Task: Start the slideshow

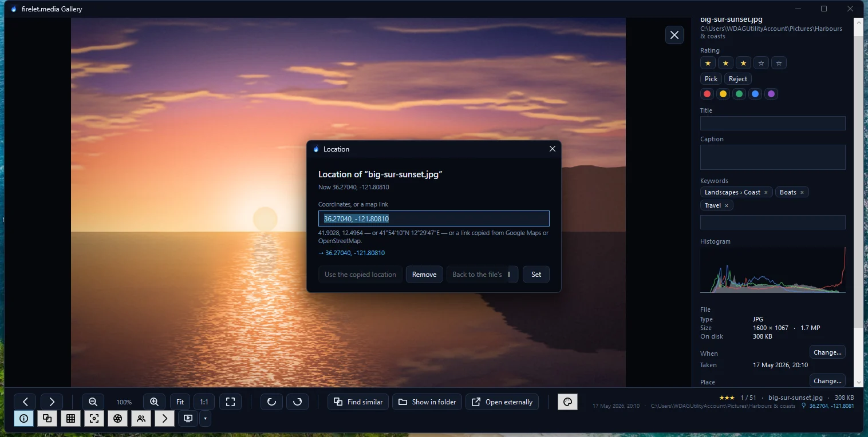Action: click(188, 419)
